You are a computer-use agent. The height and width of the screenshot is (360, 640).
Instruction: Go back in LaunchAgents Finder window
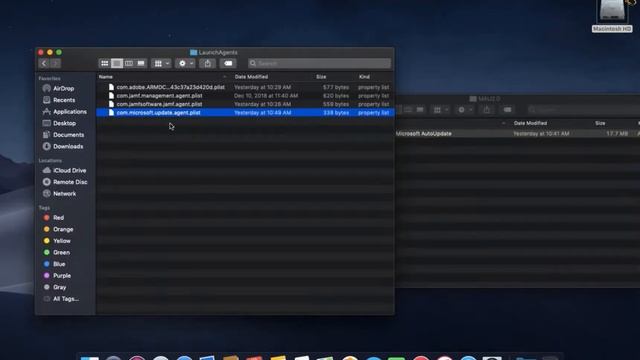[44, 63]
